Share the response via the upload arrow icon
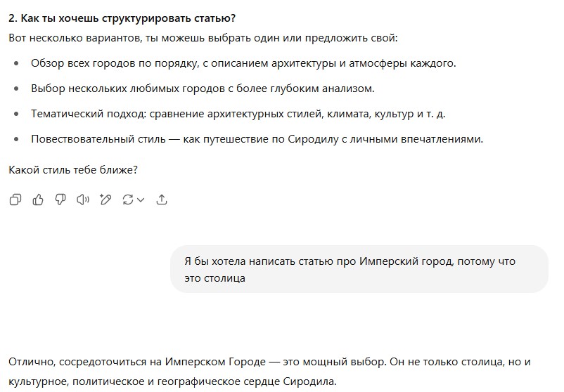The height and width of the screenshot is (392, 564). click(162, 200)
